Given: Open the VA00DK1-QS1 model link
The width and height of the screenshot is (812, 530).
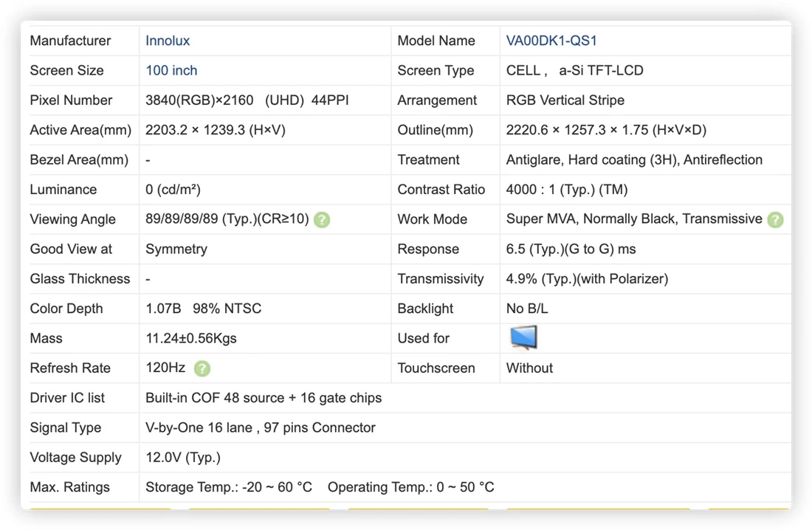Looking at the screenshot, I should tap(551, 41).
